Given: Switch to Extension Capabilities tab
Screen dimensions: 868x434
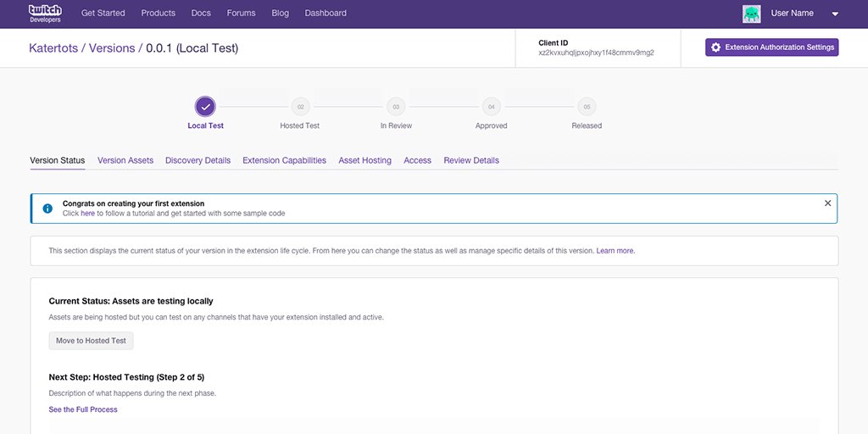Looking at the screenshot, I should pos(285,160).
